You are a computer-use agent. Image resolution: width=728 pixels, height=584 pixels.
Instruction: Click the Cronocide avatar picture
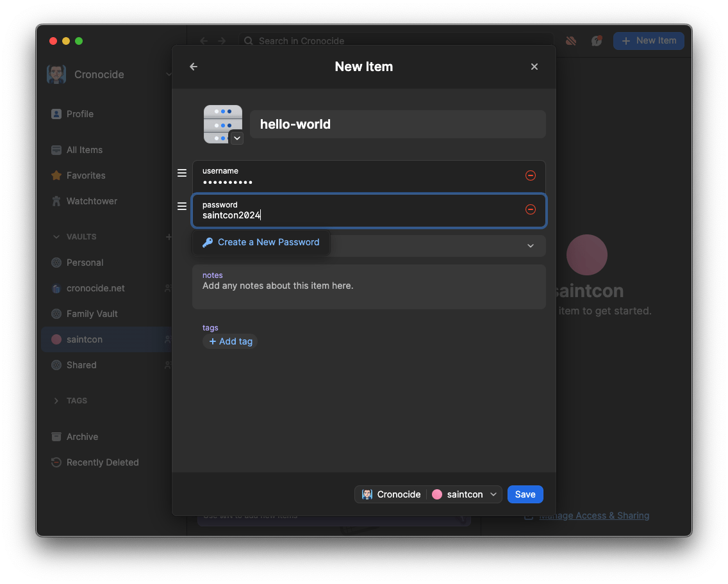[x=56, y=75]
